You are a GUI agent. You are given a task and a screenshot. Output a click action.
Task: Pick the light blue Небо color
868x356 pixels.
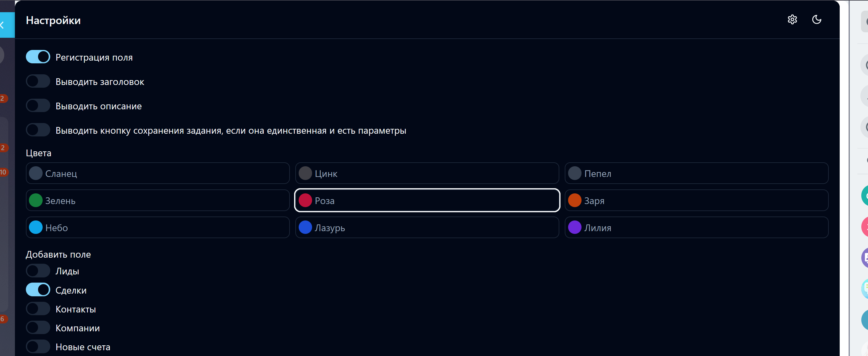(157, 227)
